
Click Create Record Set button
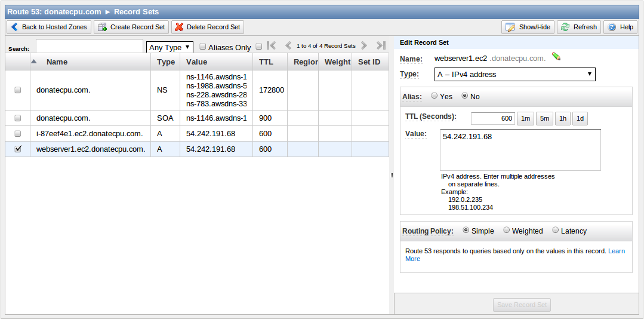pyautogui.click(x=131, y=27)
